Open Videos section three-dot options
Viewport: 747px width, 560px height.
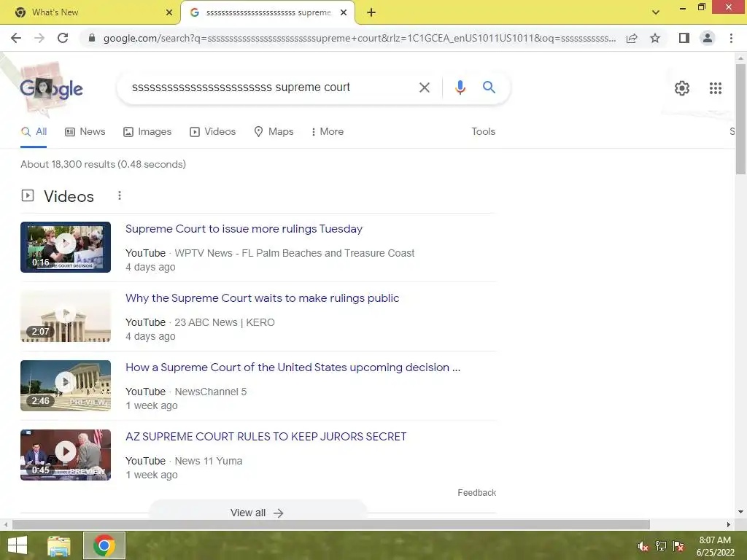(x=120, y=195)
